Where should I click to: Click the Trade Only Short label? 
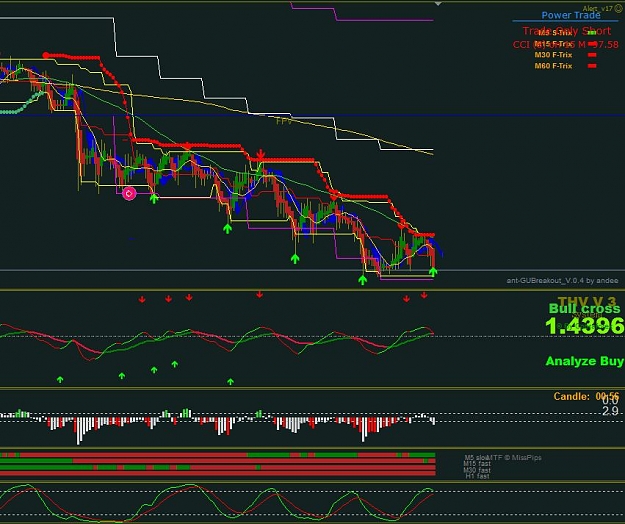(566, 31)
